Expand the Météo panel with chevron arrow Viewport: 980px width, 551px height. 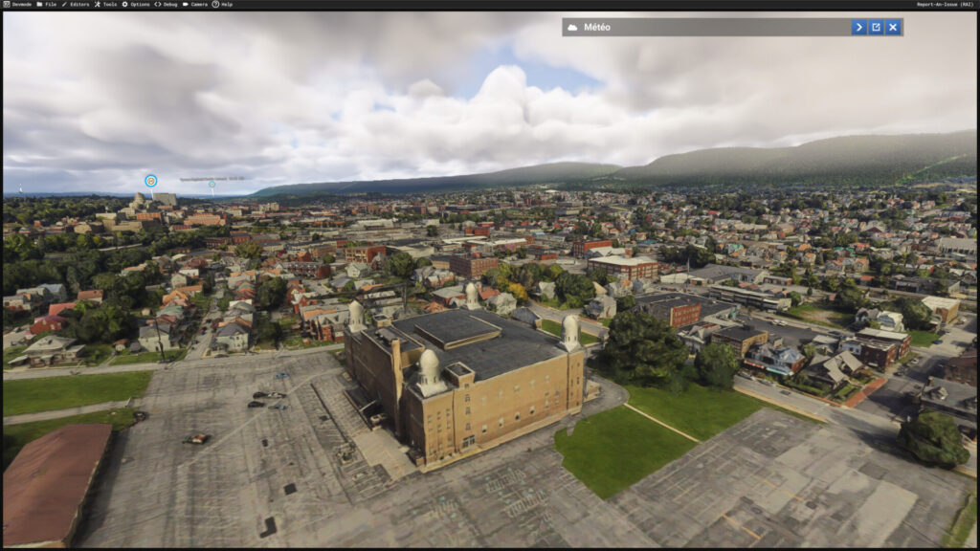click(x=858, y=27)
